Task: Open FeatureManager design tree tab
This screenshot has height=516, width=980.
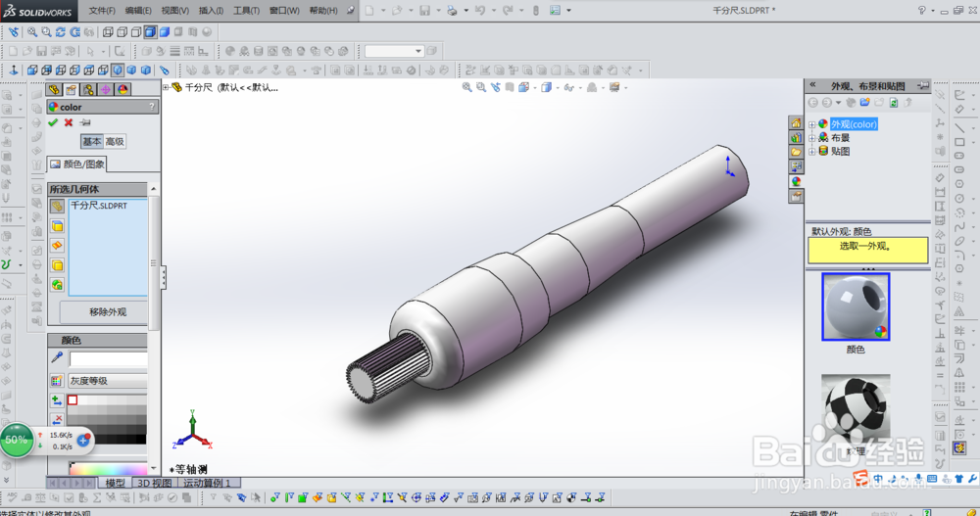Action: click(x=54, y=89)
